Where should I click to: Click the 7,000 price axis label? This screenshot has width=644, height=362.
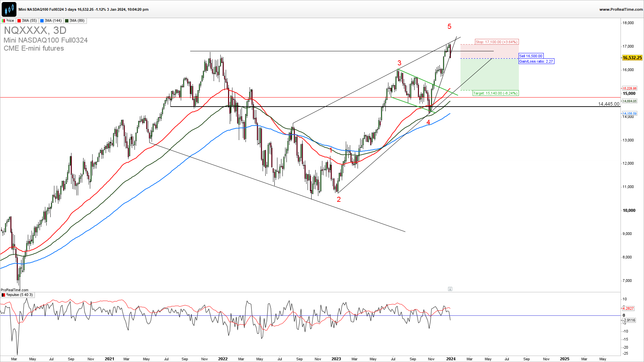[627, 281]
